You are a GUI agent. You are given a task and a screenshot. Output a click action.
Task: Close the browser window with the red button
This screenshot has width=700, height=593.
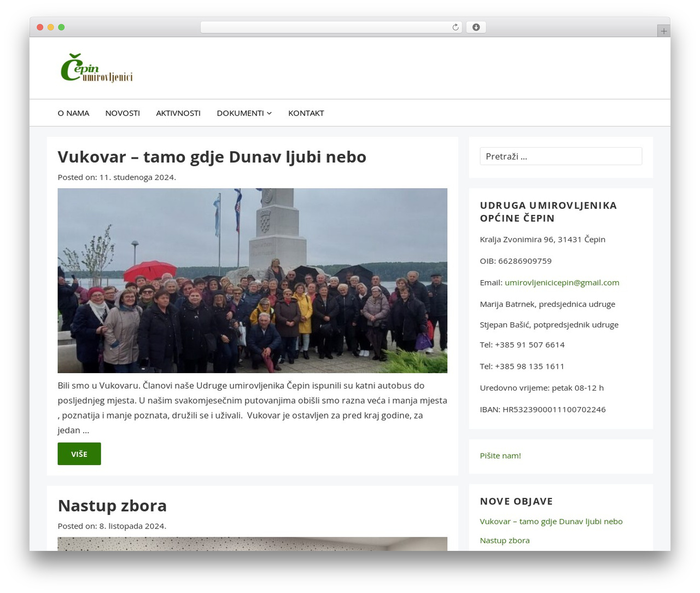(40, 27)
